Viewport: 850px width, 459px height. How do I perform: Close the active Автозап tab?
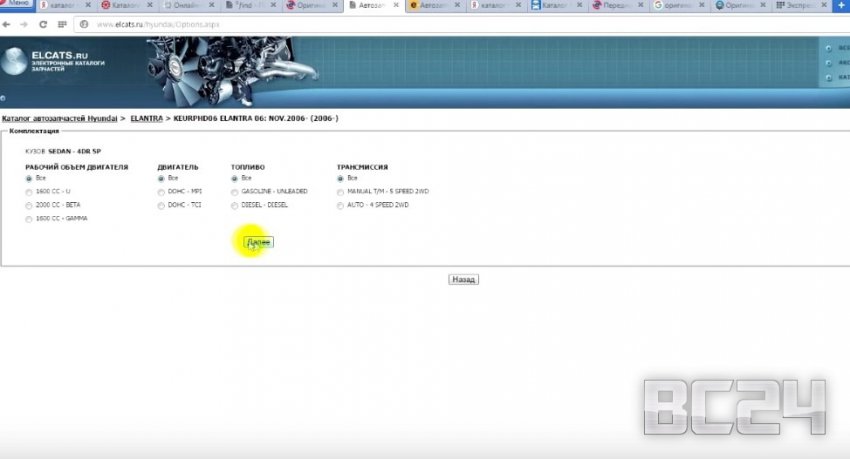pos(398,6)
